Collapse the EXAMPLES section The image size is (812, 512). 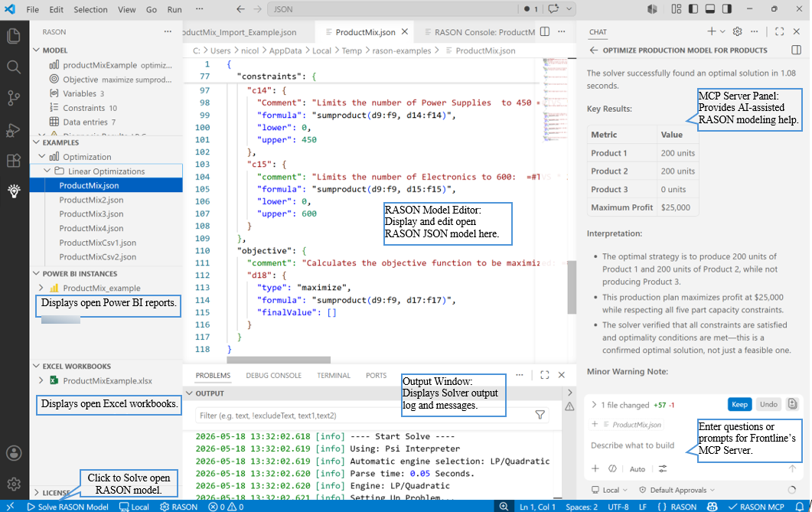point(36,142)
